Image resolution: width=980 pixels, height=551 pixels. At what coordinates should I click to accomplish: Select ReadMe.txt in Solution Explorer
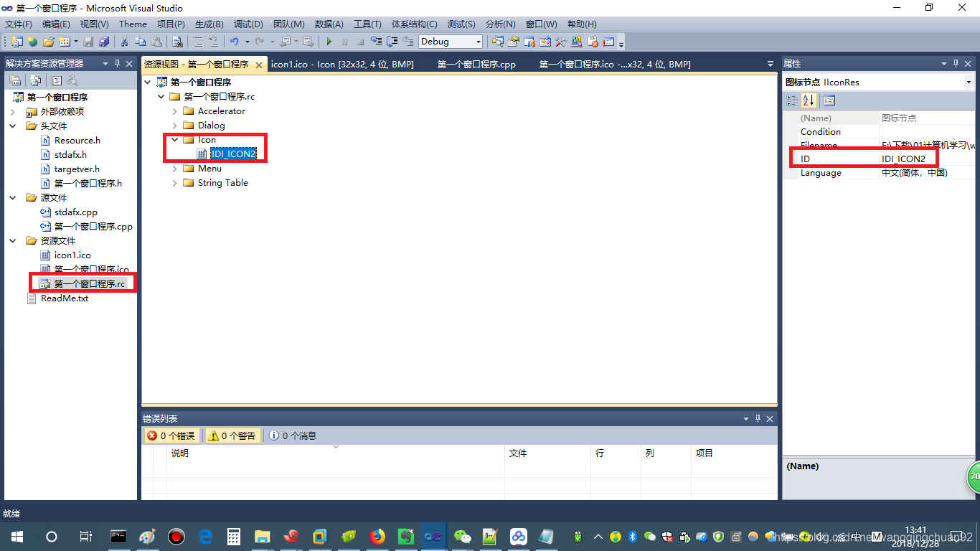[x=65, y=298]
